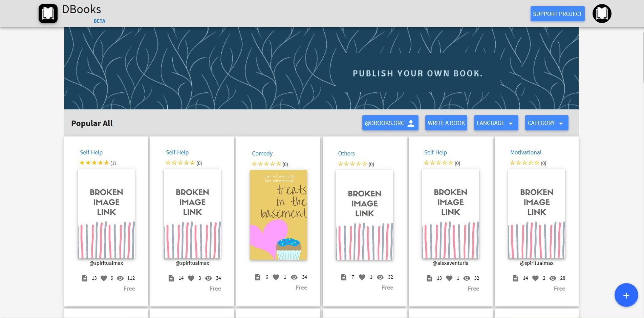
Task: Like the Comedy book via heart icon
Action: (x=276, y=277)
